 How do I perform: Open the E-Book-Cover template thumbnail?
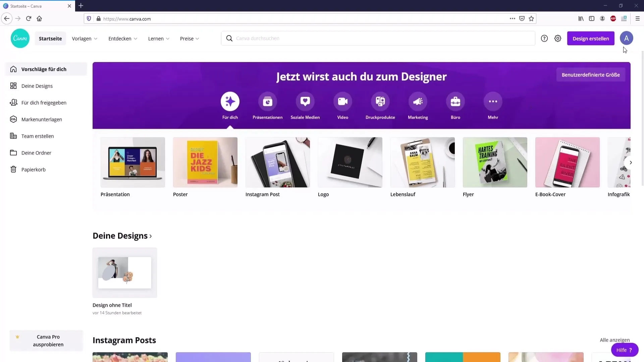(568, 162)
